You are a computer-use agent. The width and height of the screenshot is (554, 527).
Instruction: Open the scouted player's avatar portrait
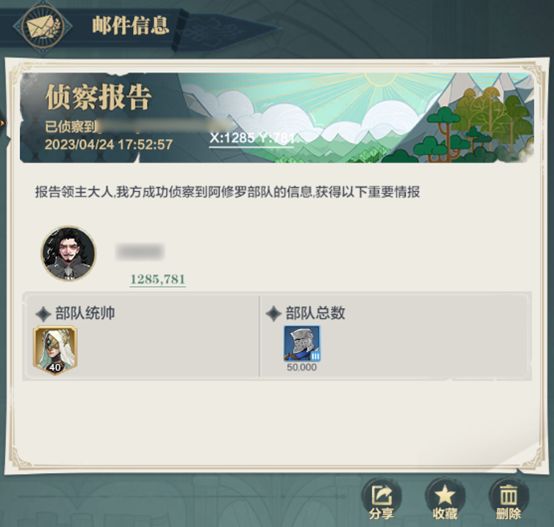69,253
